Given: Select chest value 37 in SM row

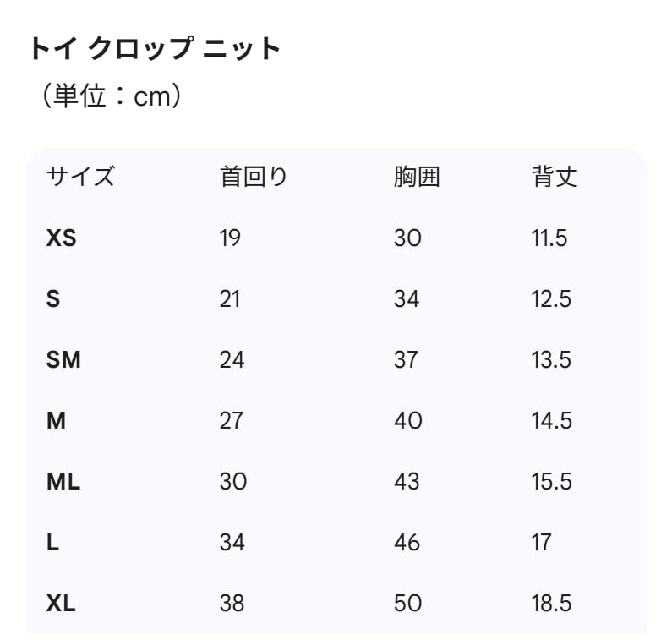Looking at the screenshot, I should click(x=406, y=360).
